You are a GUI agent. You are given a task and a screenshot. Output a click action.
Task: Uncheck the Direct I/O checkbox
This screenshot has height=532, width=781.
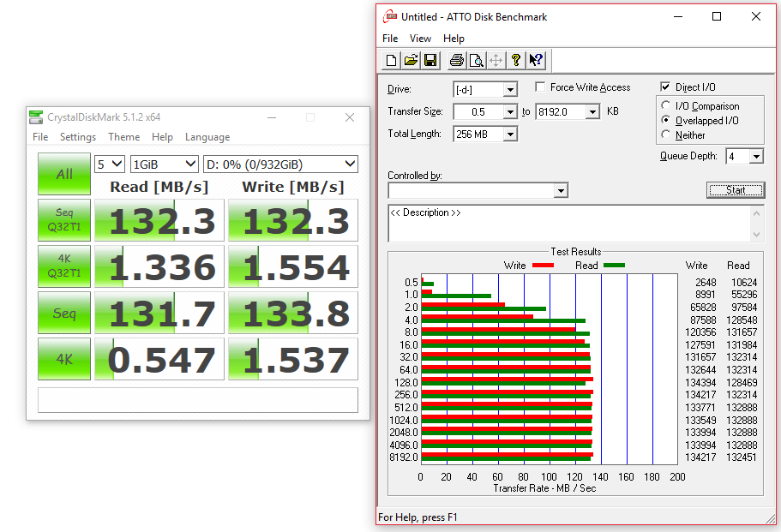click(x=665, y=87)
